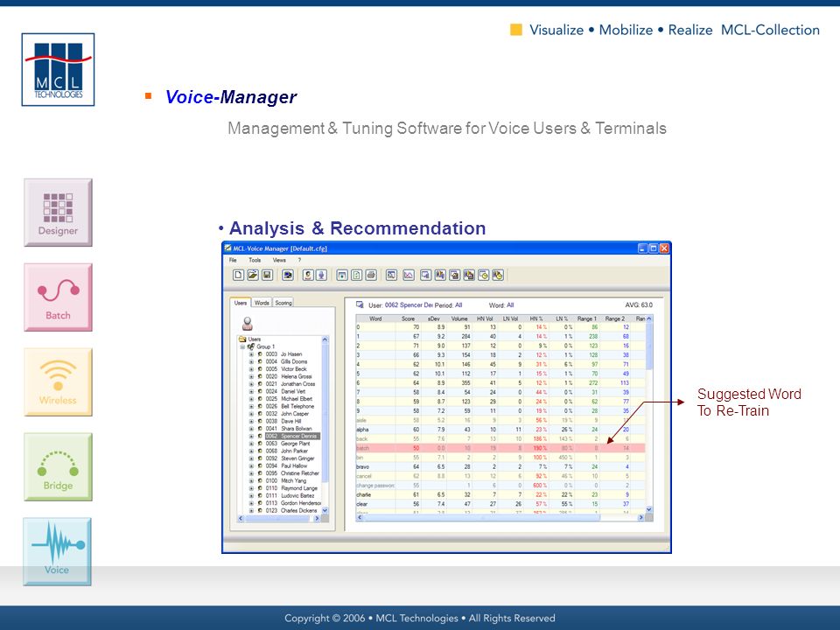
Task: Click the user avatar icon above the tree
Action: coord(248,323)
